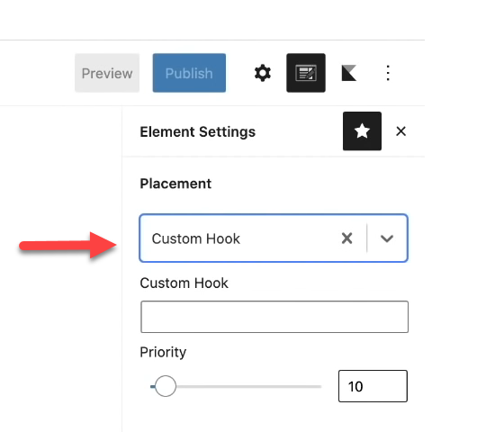The image size is (504, 432).
Task: Open the three-dot Options menu
Action: 388,73
